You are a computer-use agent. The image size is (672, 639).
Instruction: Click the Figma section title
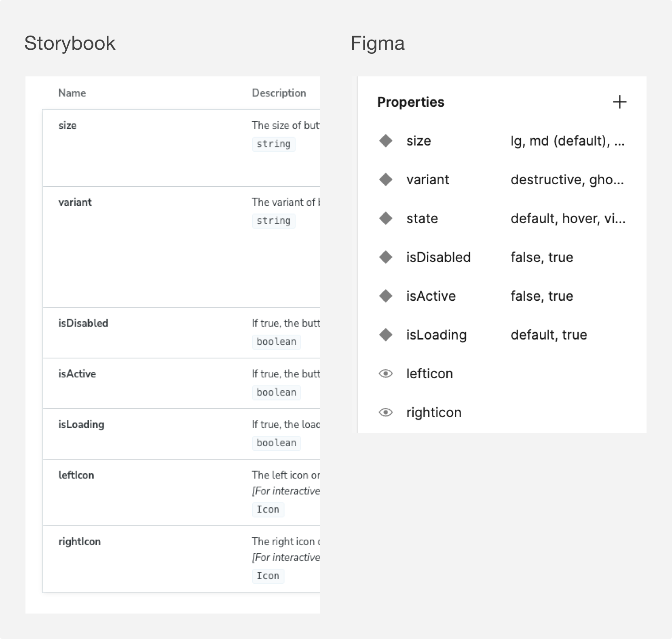(x=378, y=44)
